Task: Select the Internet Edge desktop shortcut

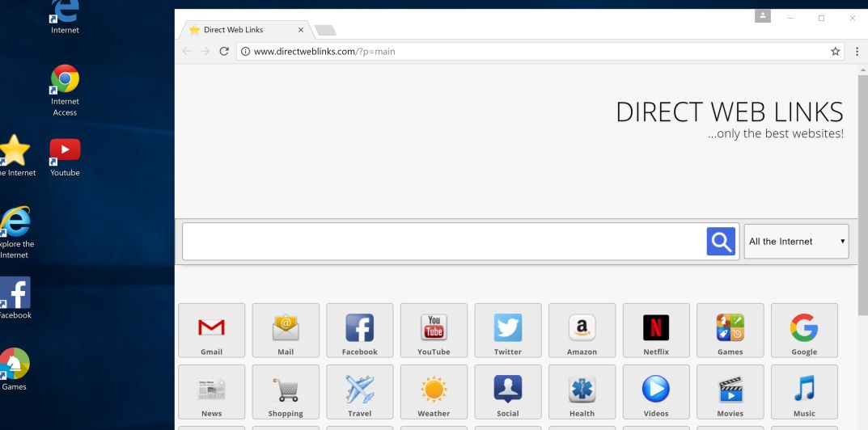Action: click(x=65, y=17)
